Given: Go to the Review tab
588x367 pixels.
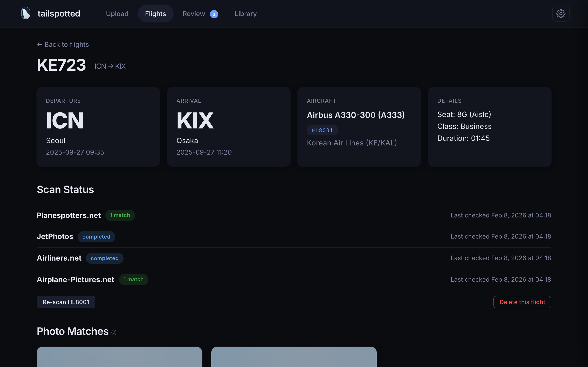Looking at the screenshot, I should pyautogui.click(x=194, y=14).
